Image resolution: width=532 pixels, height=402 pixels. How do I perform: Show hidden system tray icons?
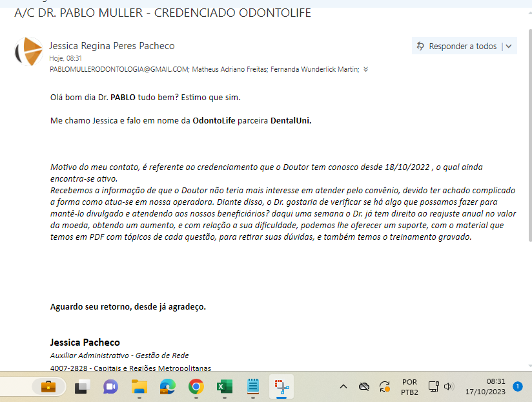tap(343, 386)
